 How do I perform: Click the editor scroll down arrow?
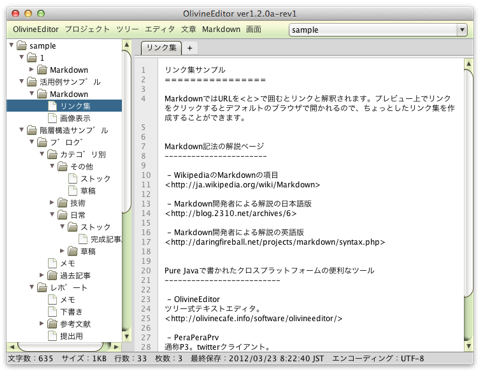click(x=468, y=346)
